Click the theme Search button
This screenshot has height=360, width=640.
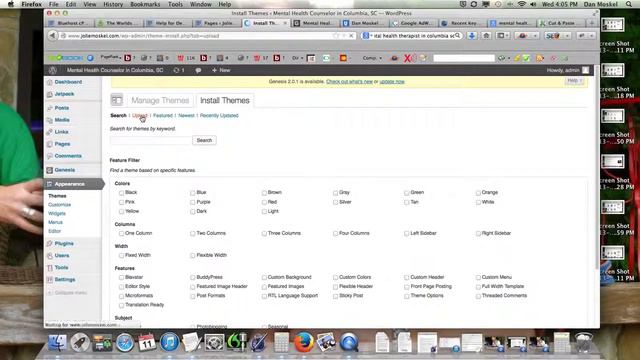[x=204, y=140]
